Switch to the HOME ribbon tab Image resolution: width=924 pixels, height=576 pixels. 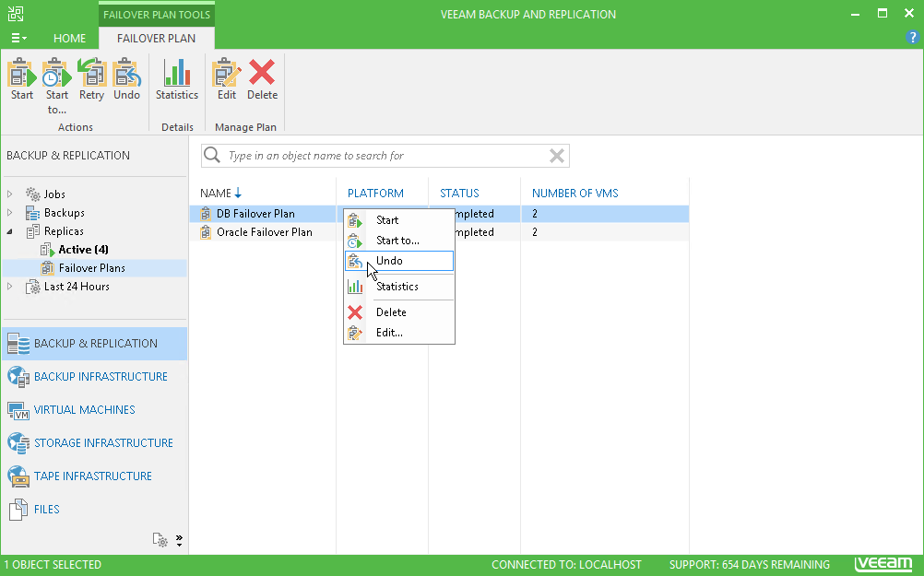(x=69, y=39)
